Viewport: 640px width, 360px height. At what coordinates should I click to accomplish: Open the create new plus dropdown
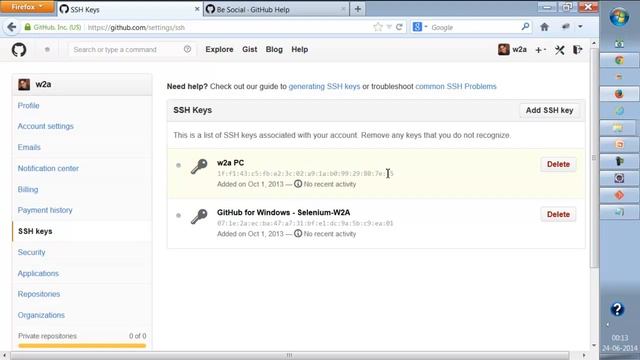pos(540,50)
